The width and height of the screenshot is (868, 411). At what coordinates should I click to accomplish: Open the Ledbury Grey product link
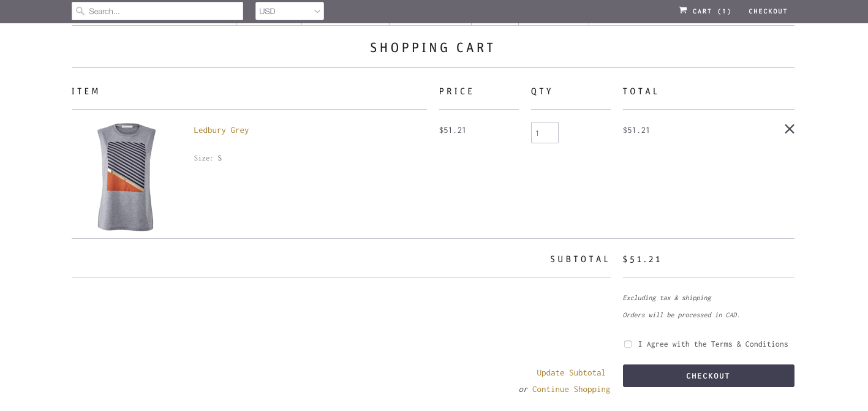pos(221,130)
